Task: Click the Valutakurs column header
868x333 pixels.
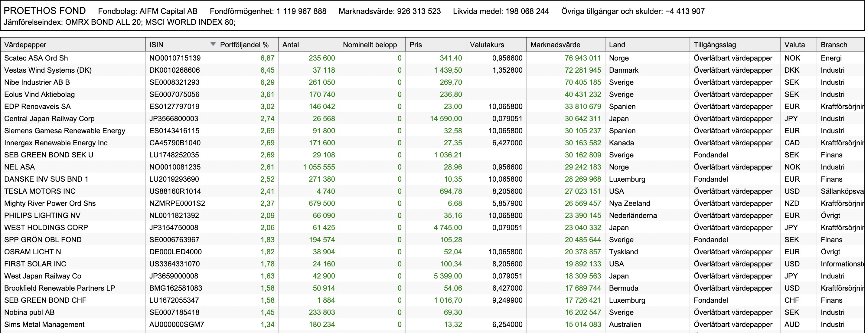Action: pos(496,45)
